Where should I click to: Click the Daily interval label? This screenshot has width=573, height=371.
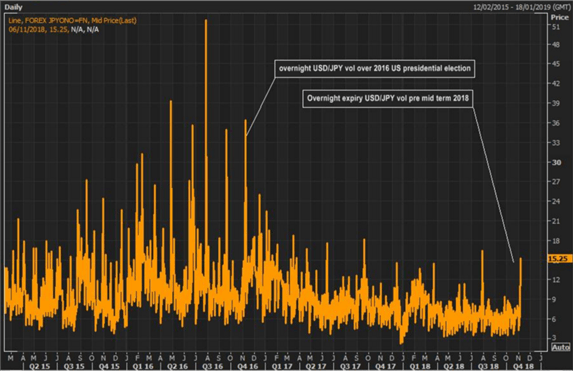[x=14, y=7]
